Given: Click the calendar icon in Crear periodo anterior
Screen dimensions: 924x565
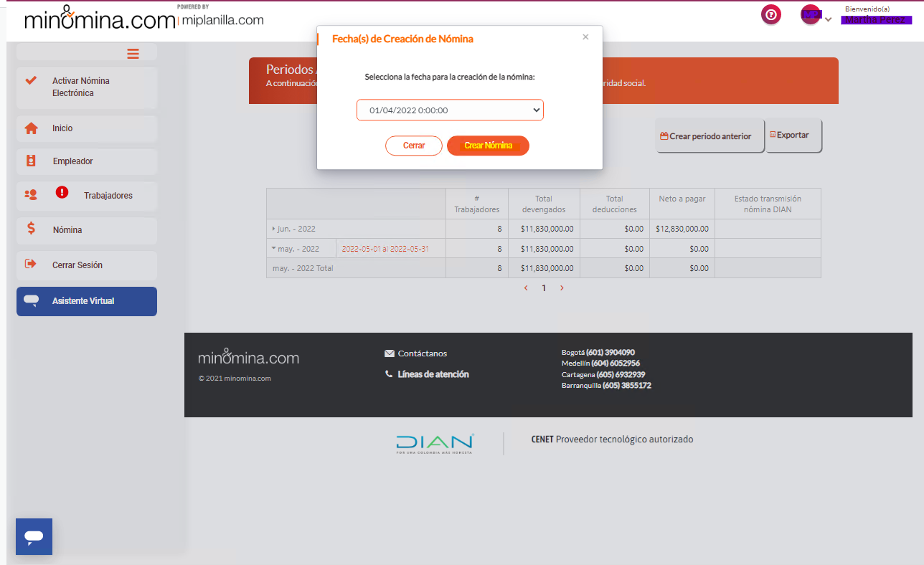Looking at the screenshot, I should pyautogui.click(x=664, y=136).
